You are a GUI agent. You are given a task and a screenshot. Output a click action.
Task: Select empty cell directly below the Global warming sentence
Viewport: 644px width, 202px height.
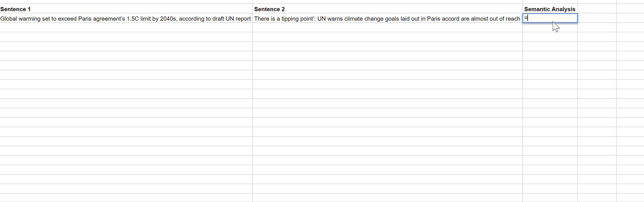point(126,28)
